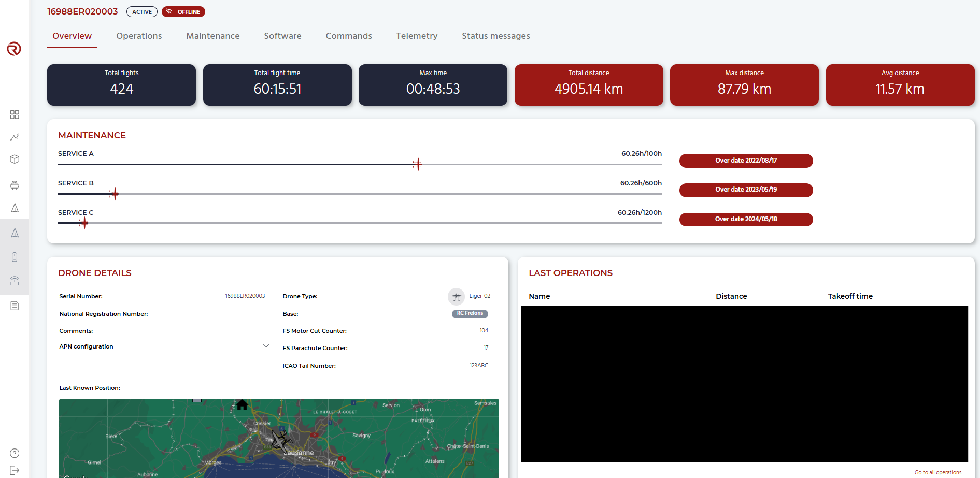Image resolution: width=980 pixels, height=478 pixels.
Task: Switch to the Operations tab
Action: [x=139, y=36]
